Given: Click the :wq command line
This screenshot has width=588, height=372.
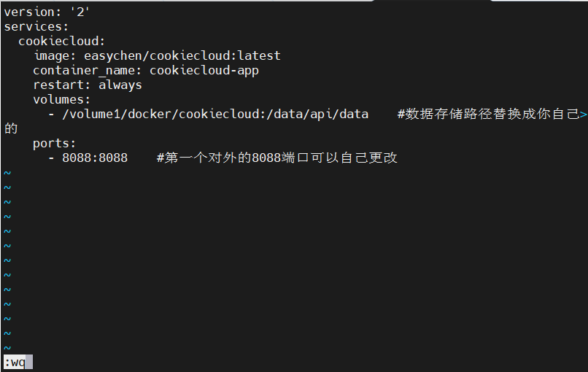Looking at the screenshot, I should point(15,362).
